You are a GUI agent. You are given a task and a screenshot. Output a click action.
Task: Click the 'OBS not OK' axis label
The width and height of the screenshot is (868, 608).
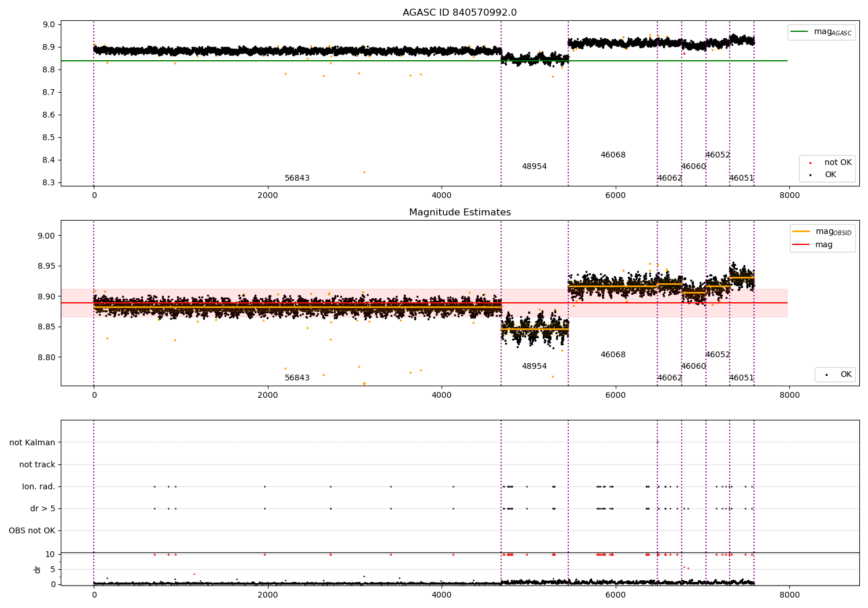coord(32,530)
